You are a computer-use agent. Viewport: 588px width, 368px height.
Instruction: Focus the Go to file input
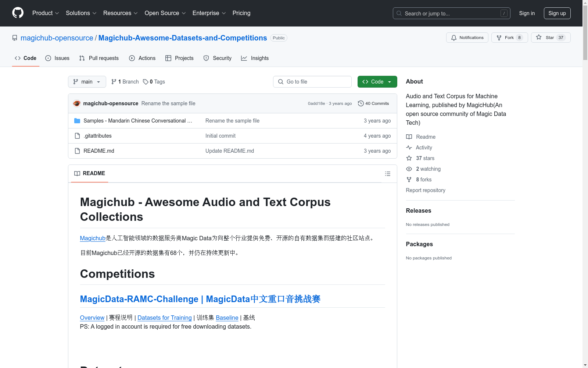pyautogui.click(x=312, y=82)
